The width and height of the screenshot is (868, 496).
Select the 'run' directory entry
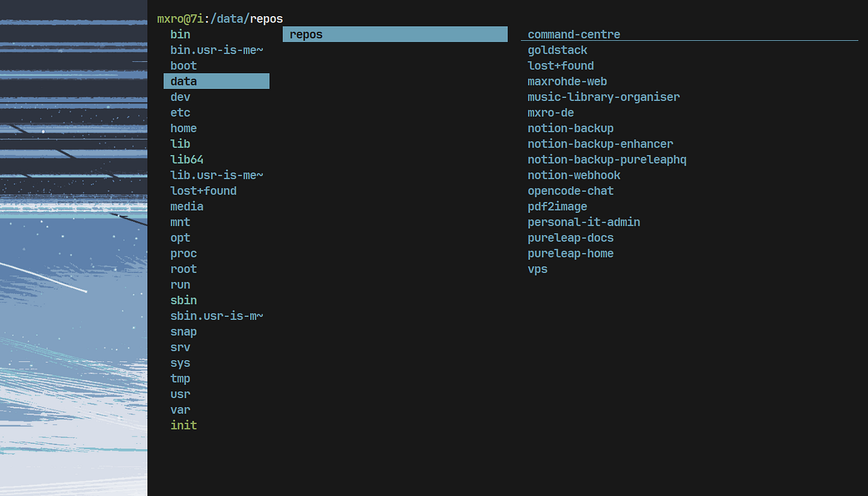(x=180, y=285)
